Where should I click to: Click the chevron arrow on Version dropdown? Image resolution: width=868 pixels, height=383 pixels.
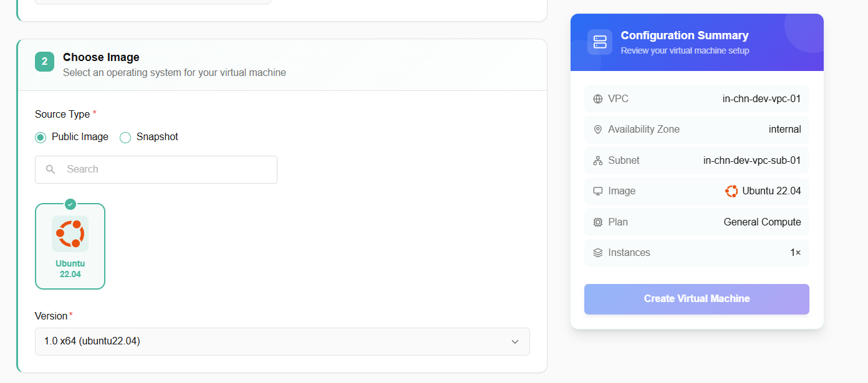(x=515, y=341)
